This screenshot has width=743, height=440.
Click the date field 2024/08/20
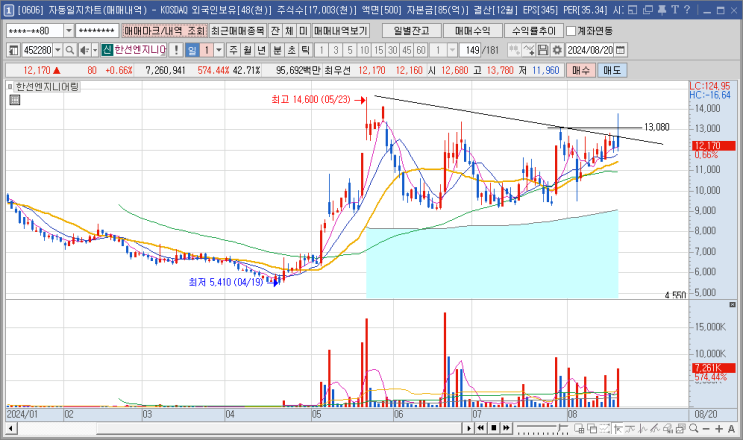590,50
